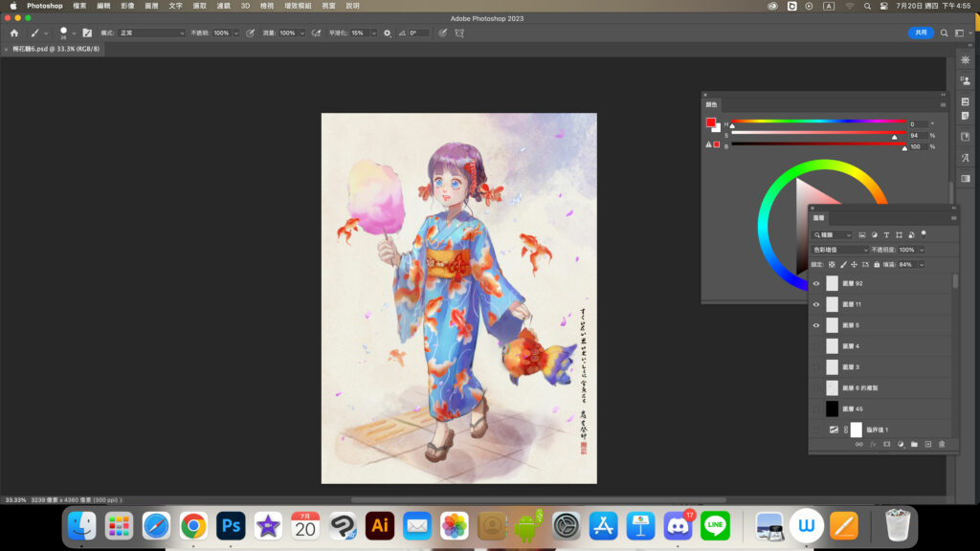Create new adjustment layer icon
The height and width of the screenshot is (551, 980).
(901, 444)
